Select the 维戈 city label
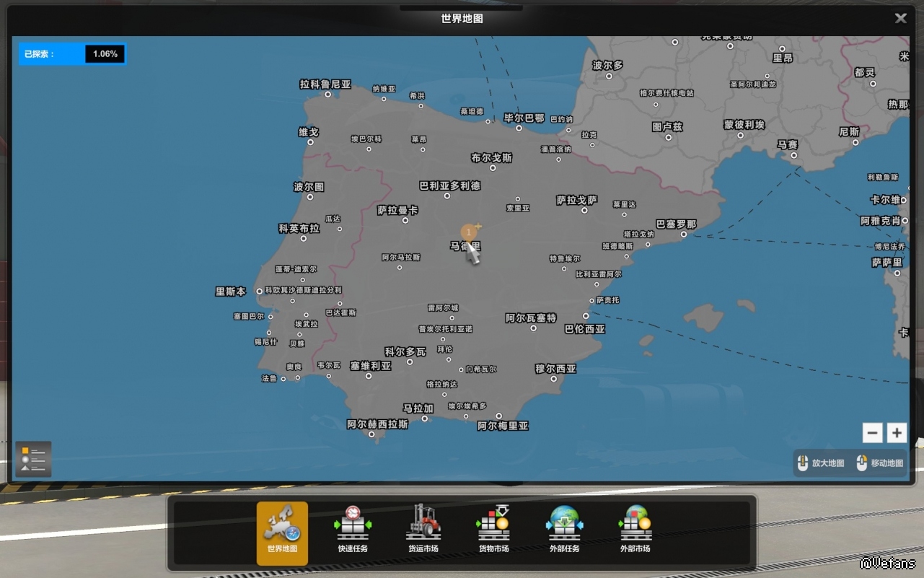Screen dimensions: 924x578 pos(308,132)
